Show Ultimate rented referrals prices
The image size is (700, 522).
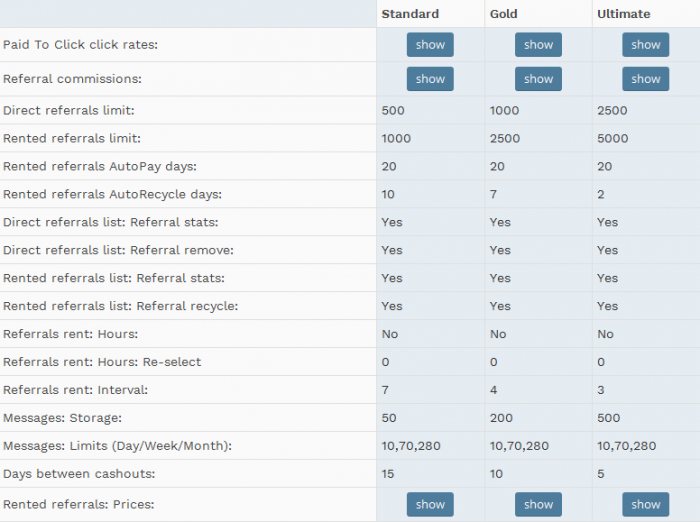(x=646, y=505)
